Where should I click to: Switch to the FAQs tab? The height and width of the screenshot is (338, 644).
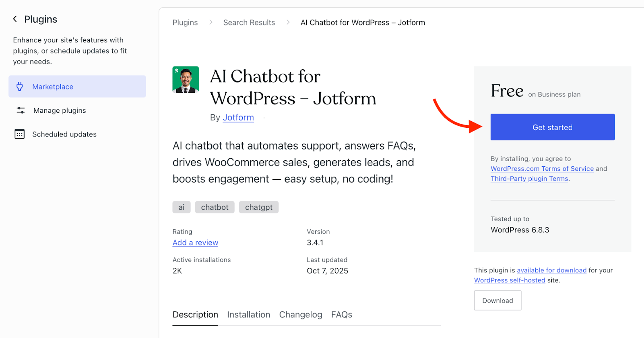[x=342, y=315]
